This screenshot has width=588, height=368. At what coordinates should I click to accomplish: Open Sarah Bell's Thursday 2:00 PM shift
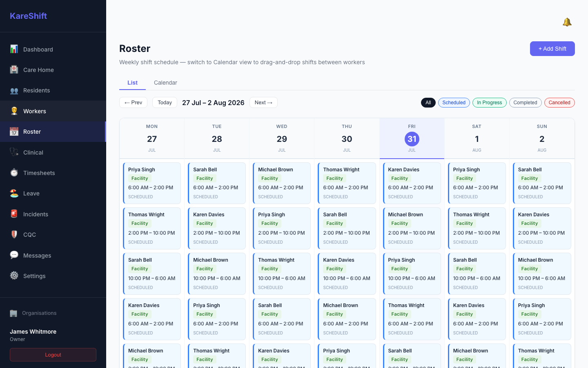347,228
